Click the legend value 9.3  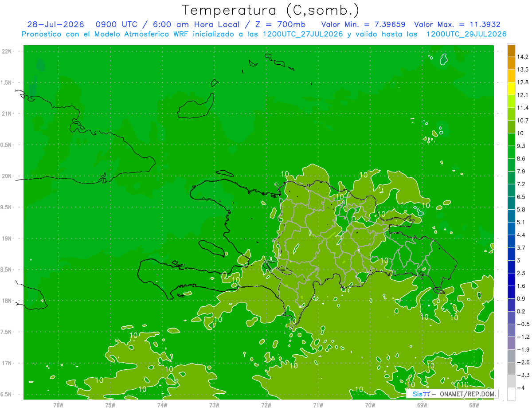(x=521, y=146)
